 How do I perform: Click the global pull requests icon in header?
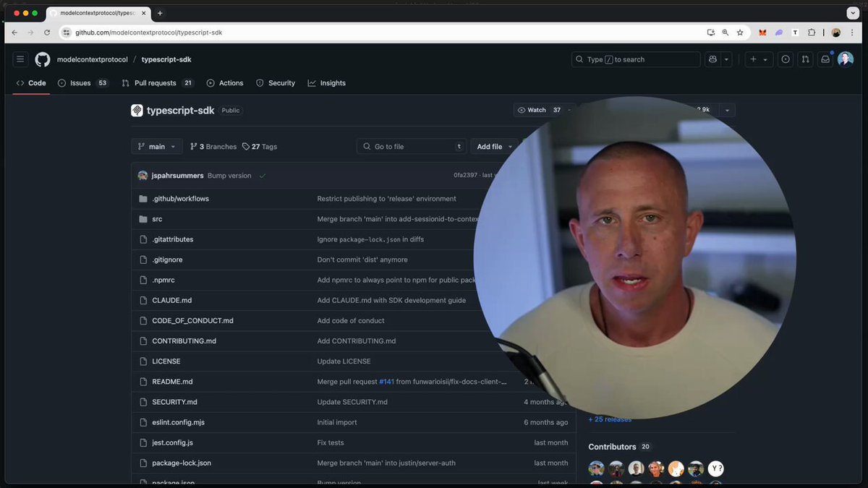point(805,59)
